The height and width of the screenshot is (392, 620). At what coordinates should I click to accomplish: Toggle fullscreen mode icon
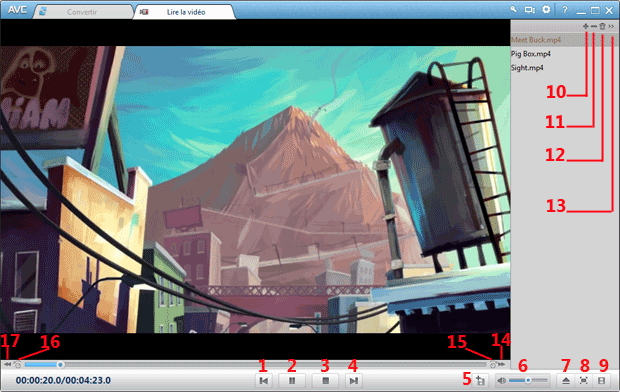(x=584, y=381)
